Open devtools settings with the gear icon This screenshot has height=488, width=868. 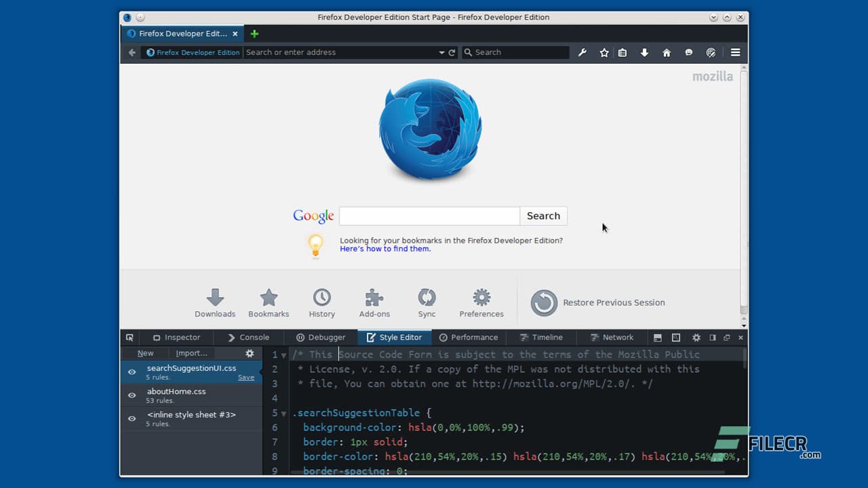tap(696, 337)
